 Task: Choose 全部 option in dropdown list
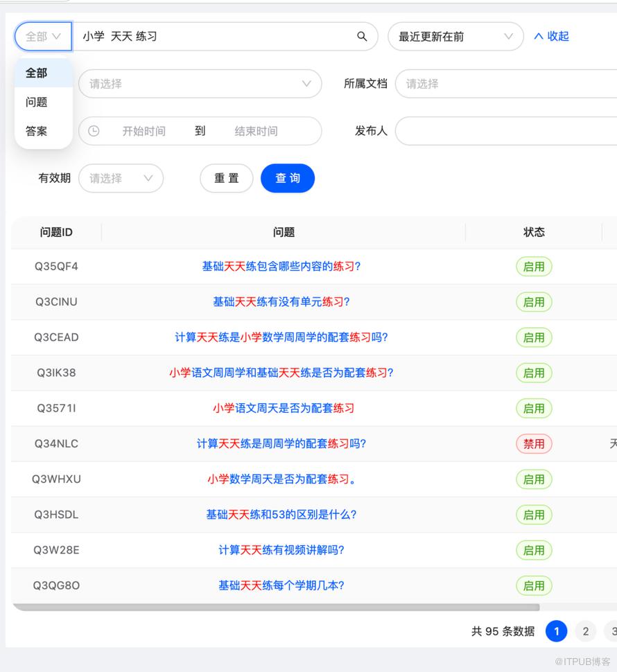[37, 73]
